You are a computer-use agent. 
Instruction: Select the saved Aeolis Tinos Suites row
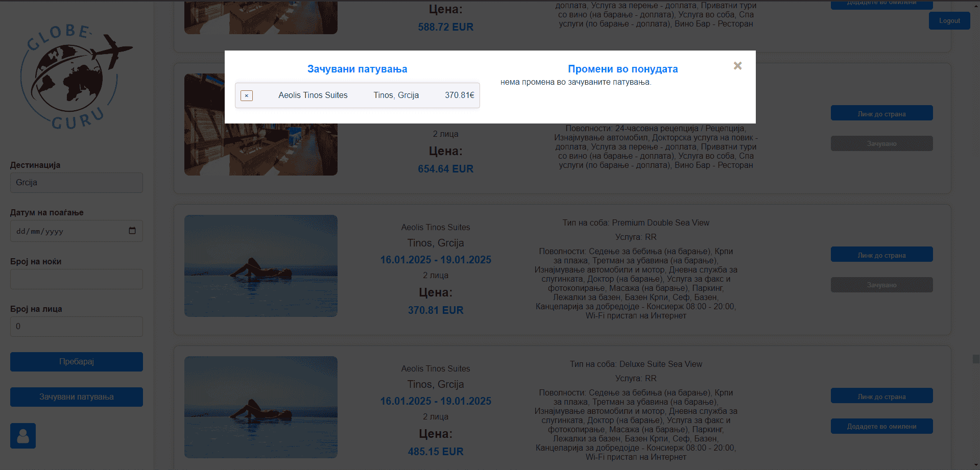coord(357,95)
